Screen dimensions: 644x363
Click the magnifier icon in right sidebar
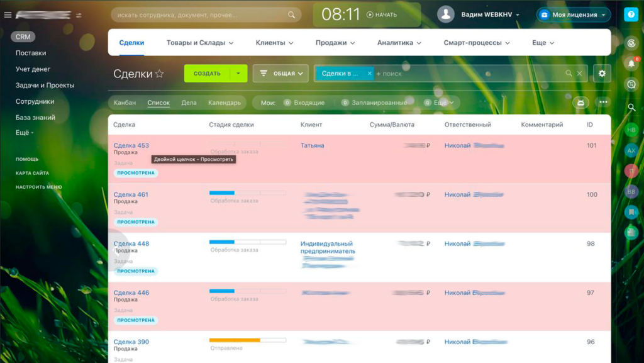pos(631,108)
